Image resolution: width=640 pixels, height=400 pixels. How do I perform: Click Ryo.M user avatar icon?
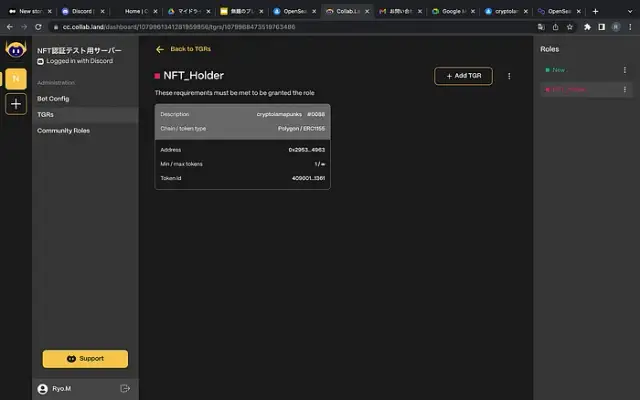coord(42,388)
